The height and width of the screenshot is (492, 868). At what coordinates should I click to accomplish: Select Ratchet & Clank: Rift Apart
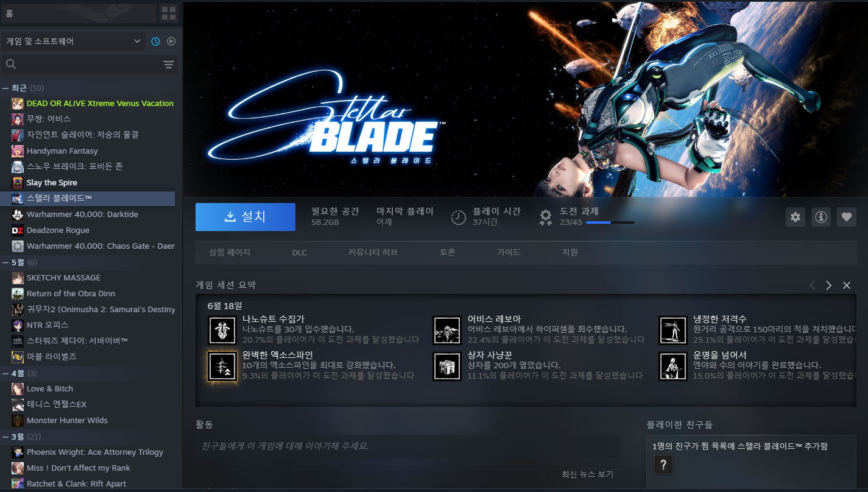click(x=77, y=483)
